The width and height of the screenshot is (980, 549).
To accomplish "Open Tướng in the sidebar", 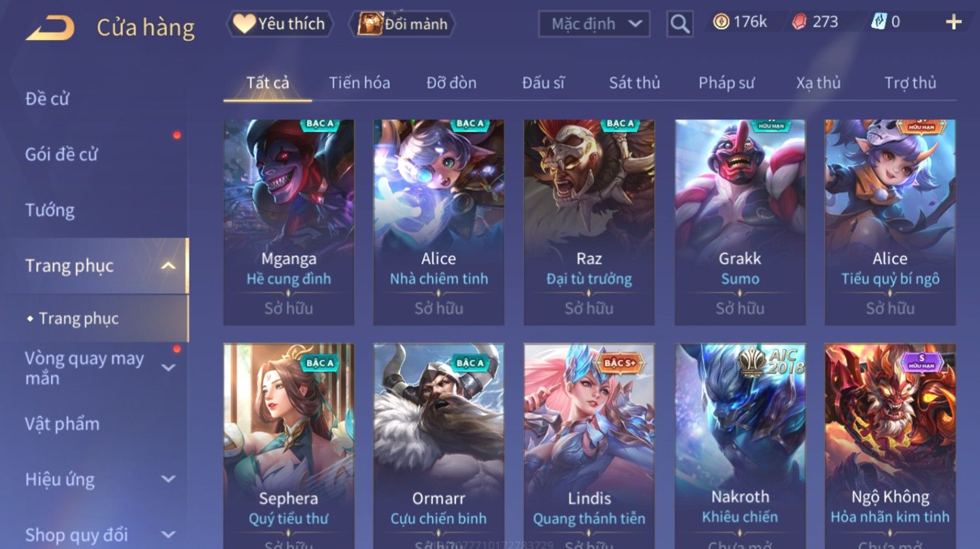I will click(x=50, y=210).
